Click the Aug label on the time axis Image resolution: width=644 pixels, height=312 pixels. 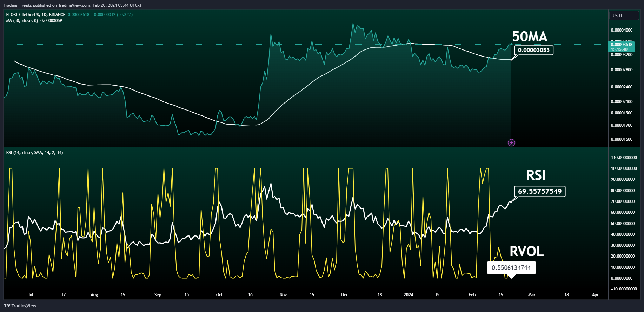click(94, 295)
